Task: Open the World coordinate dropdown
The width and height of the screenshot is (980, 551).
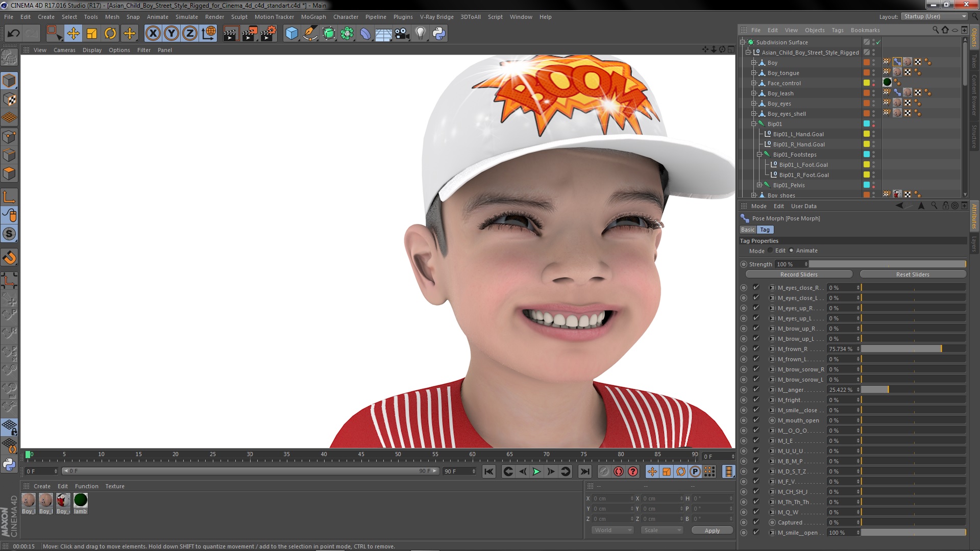Action: (611, 531)
